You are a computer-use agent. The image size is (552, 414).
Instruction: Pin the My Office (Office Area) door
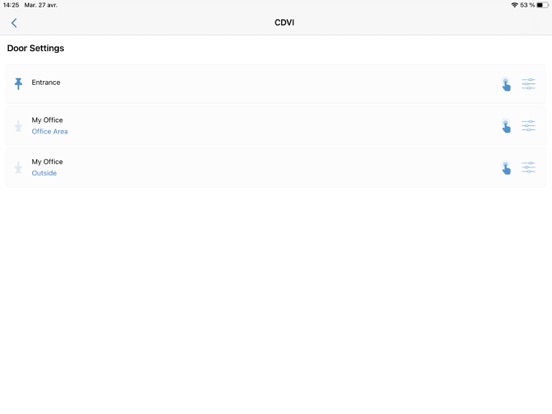point(18,126)
